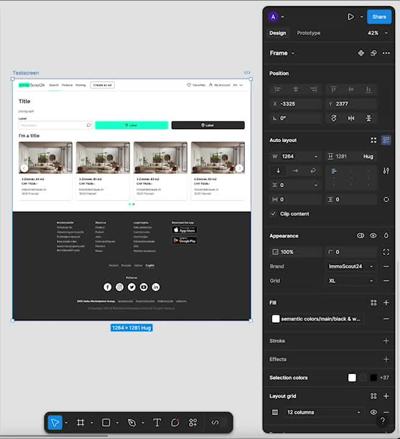Select the Move tool in bottom toolbar
Viewport: 400px width, 439px height.
[x=55, y=423]
